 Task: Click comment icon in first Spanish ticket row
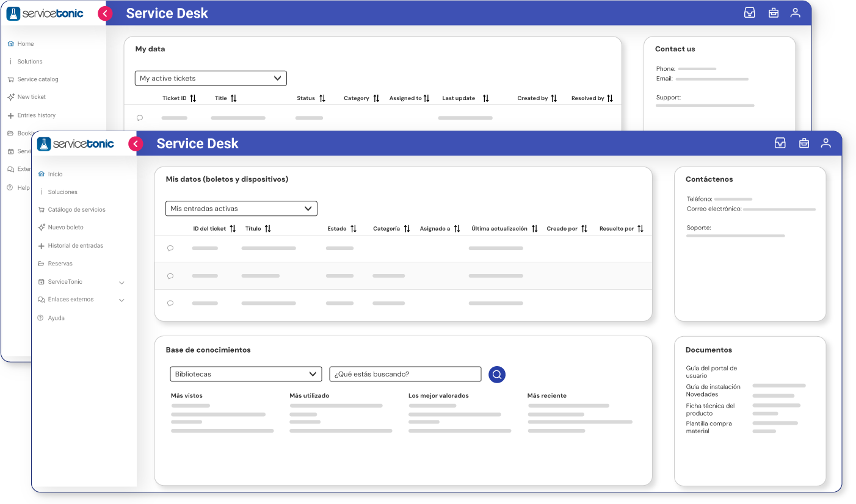(170, 248)
